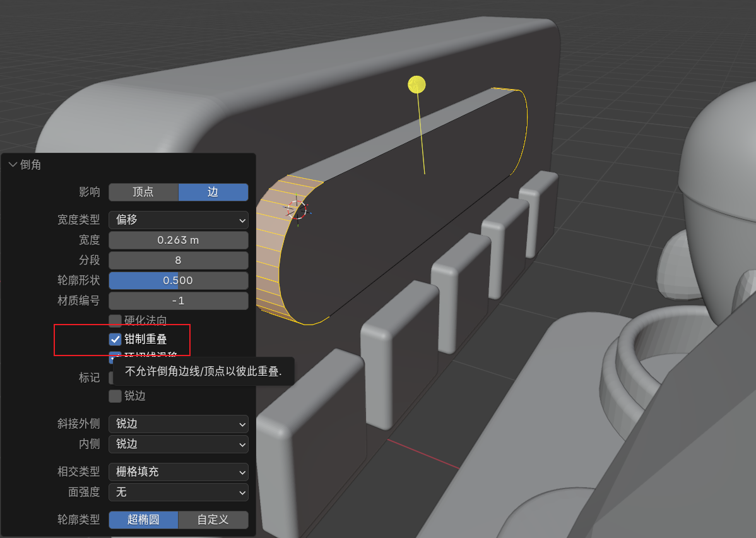Open the 相交类型 dropdown showing 栅格填充
Image resolution: width=756 pixels, height=538 pixels.
pos(179,472)
